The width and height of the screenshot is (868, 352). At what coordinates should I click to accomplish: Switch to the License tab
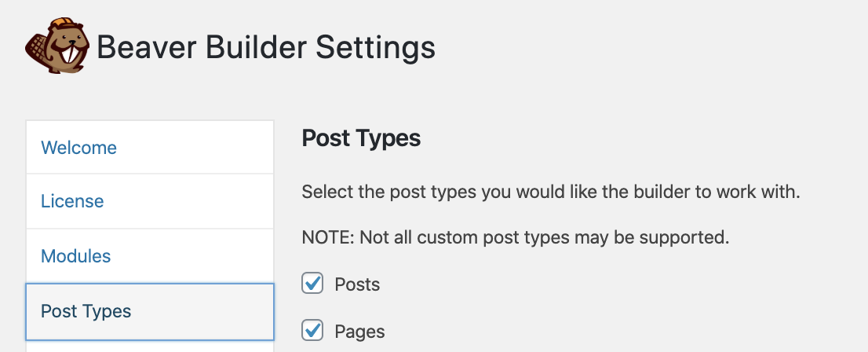(x=72, y=201)
